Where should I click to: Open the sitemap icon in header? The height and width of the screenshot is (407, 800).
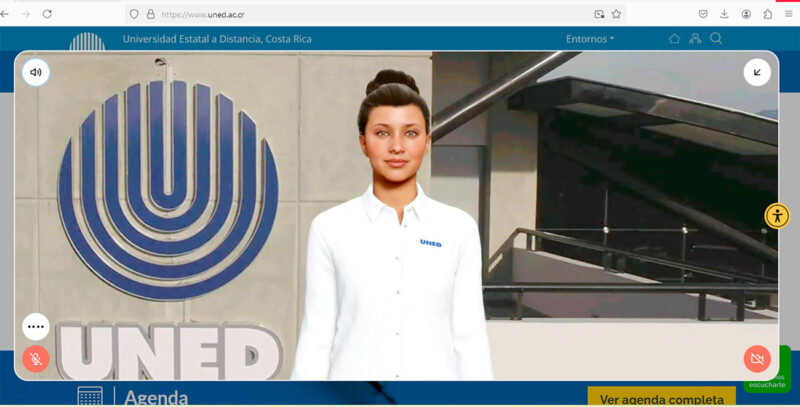pos(695,39)
